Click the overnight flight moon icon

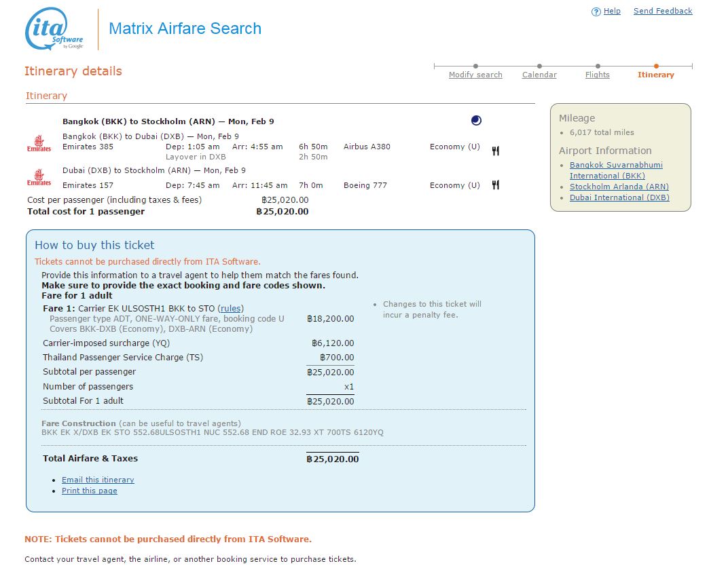point(476,121)
